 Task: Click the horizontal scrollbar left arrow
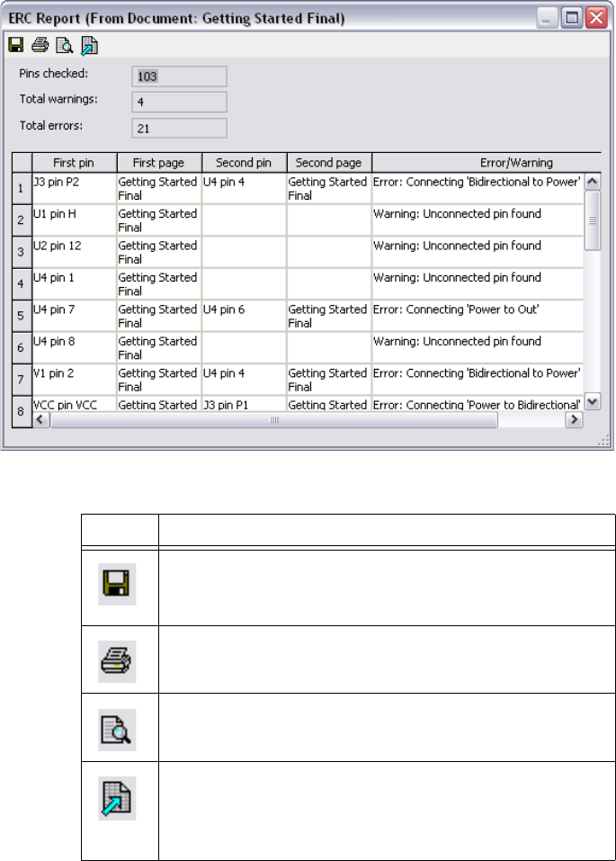point(40,419)
